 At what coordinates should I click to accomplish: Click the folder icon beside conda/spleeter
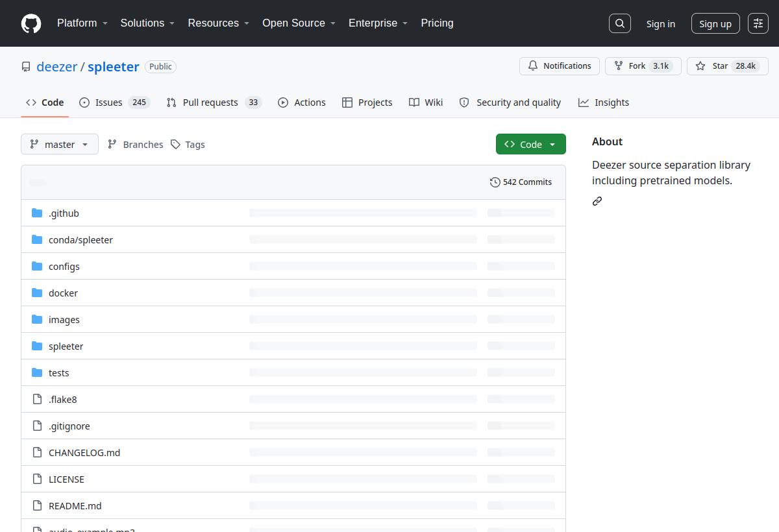click(37, 239)
